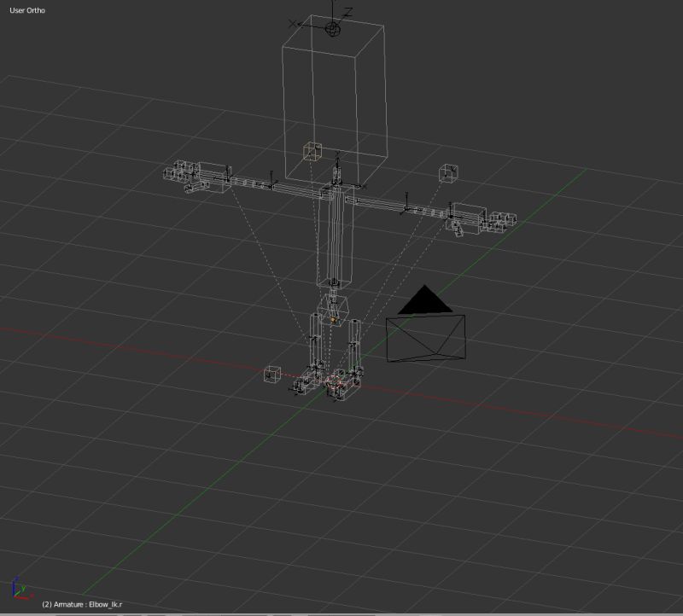Click the User Ortho viewport label
683x616 pixels.
[28, 12]
